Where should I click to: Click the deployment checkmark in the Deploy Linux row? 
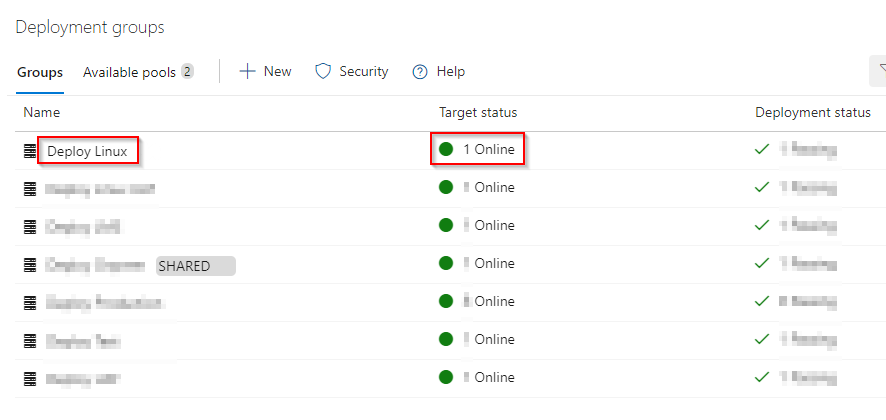point(762,150)
